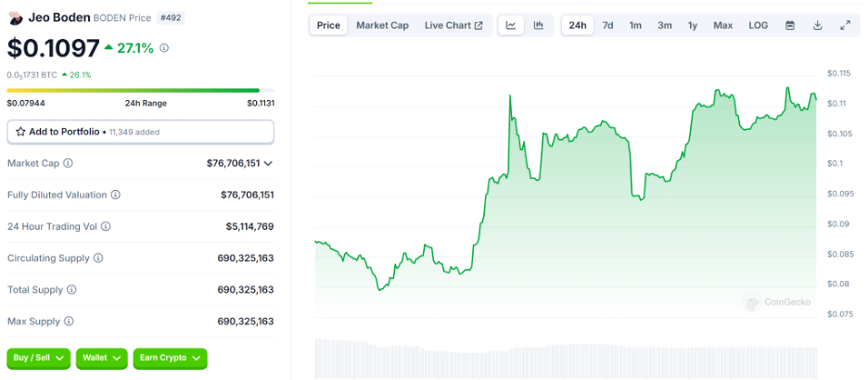Open the Earn Crypto dropdown
Image resolution: width=868 pixels, height=380 pixels.
(x=170, y=358)
